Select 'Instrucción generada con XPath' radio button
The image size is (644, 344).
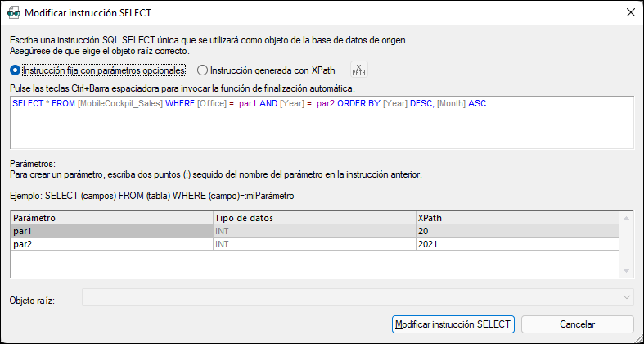202,70
